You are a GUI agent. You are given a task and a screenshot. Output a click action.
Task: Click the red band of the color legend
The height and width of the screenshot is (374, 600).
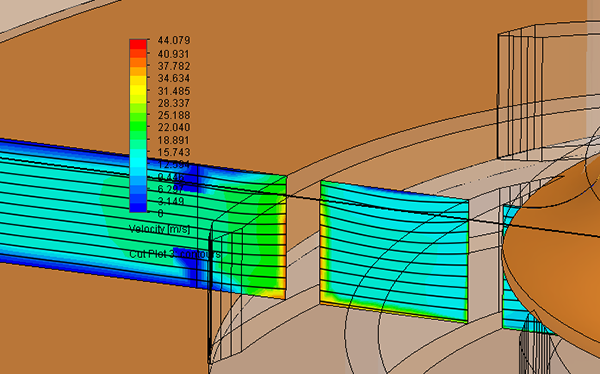point(138,44)
